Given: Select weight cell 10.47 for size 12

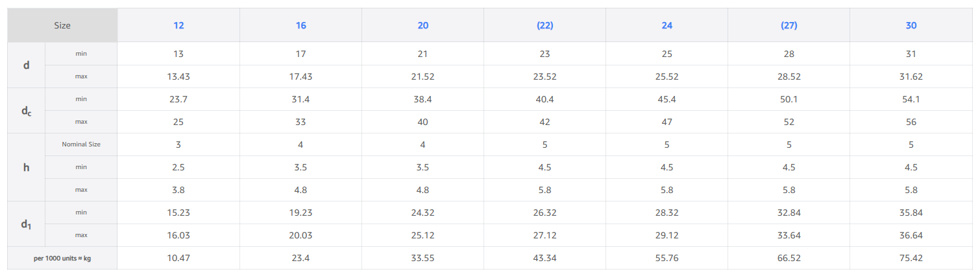Looking at the screenshot, I should (178, 258).
